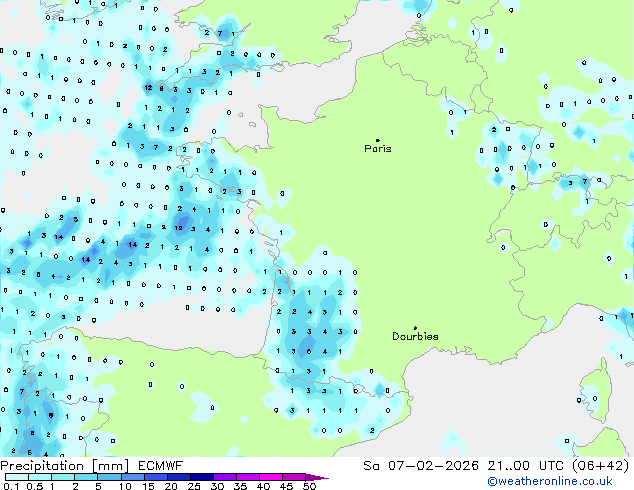Click the Paris city label

pyautogui.click(x=378, y=148)
